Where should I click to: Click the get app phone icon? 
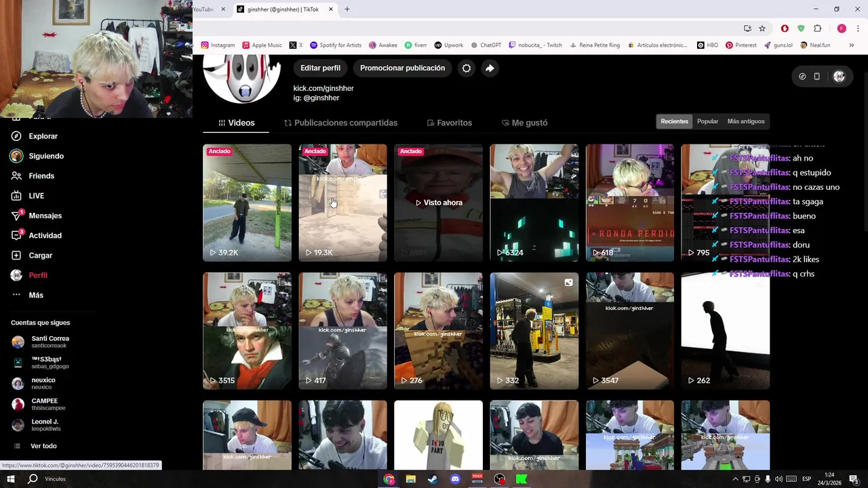click(x=817, y=77)
